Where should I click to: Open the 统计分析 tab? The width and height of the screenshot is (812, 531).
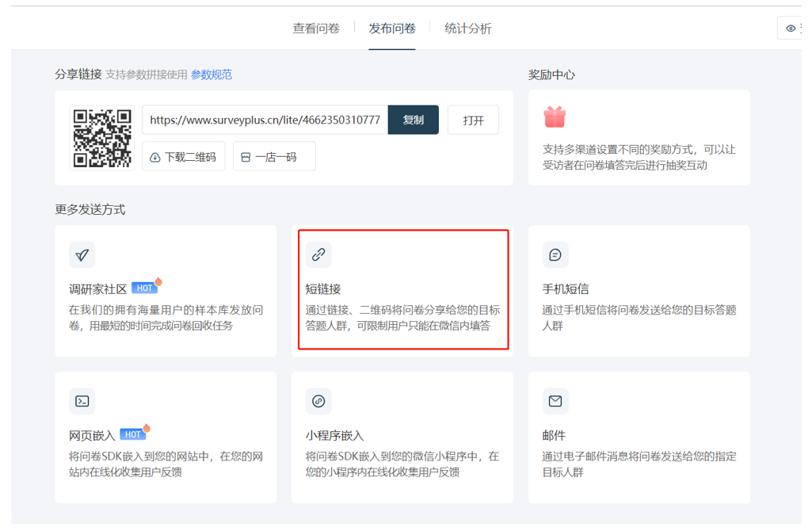tap(467, 29)
